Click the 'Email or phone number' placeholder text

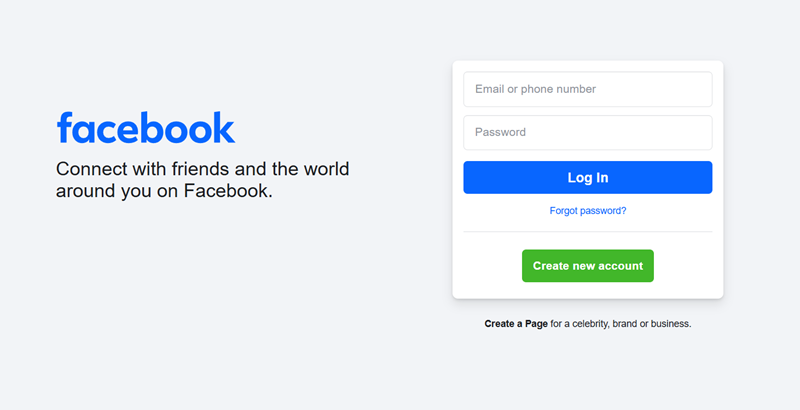pos(535,89)
